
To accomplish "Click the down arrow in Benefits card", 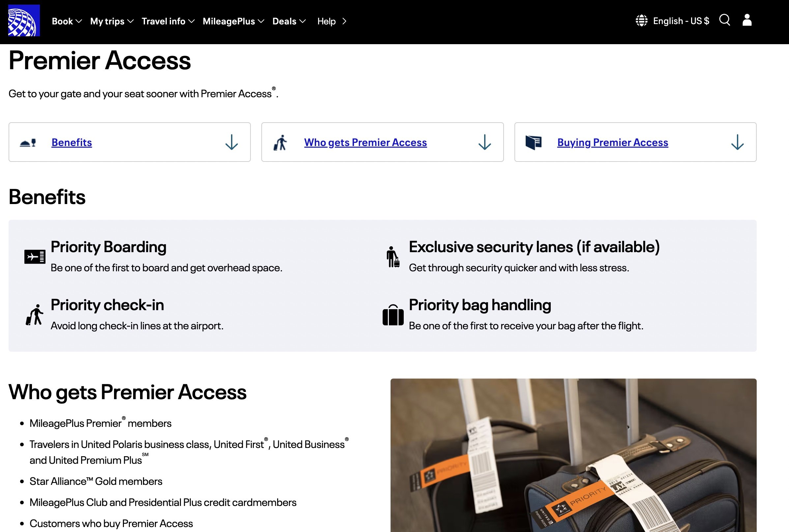I will (232, 142).
